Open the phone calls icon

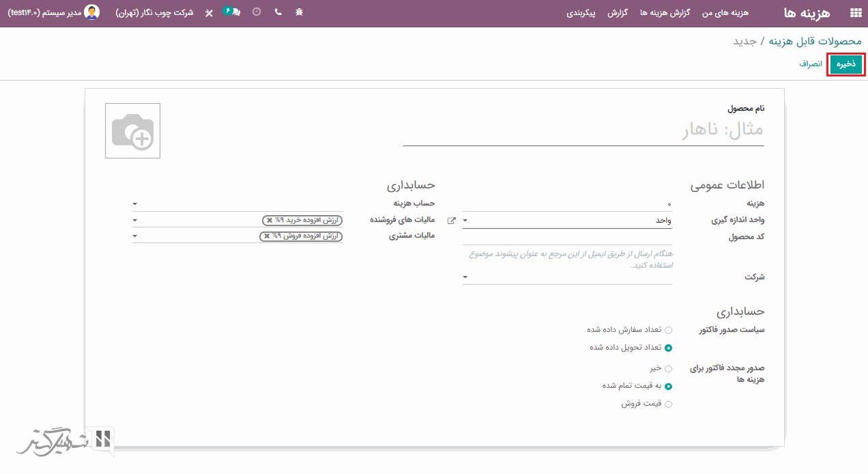(278, 12)
